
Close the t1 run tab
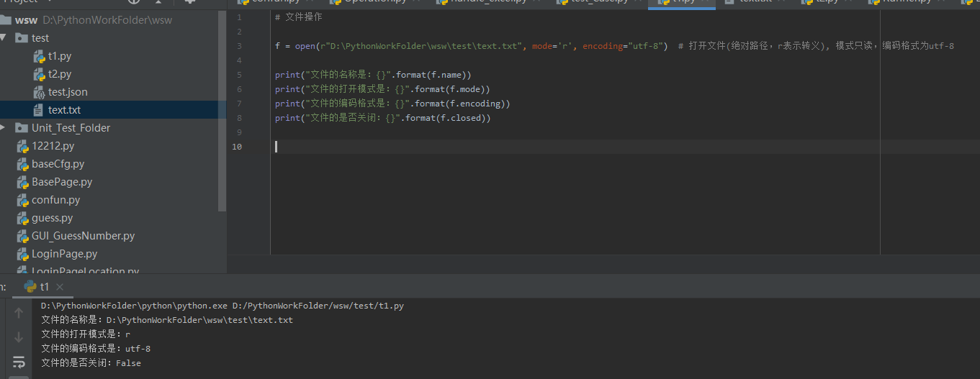[x=60, y=288]
